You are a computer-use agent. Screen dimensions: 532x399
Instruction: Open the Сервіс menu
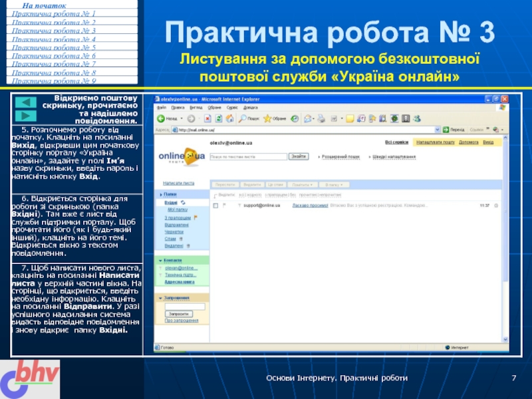click(x=232, y=108)
